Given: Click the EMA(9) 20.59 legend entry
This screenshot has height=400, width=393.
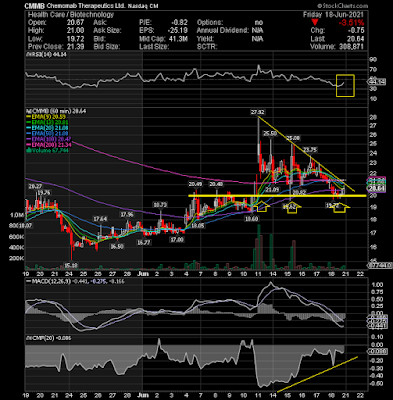Looking at the screenshot, I should [47, 117].
